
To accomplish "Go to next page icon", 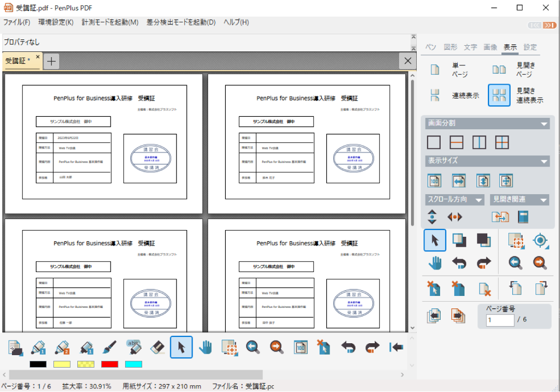I will [458, 316].
